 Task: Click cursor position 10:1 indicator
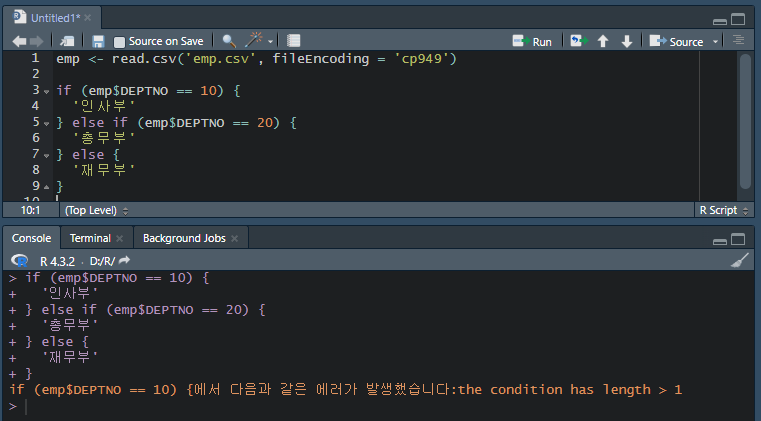pyautogui.click(x=30, y=210)
